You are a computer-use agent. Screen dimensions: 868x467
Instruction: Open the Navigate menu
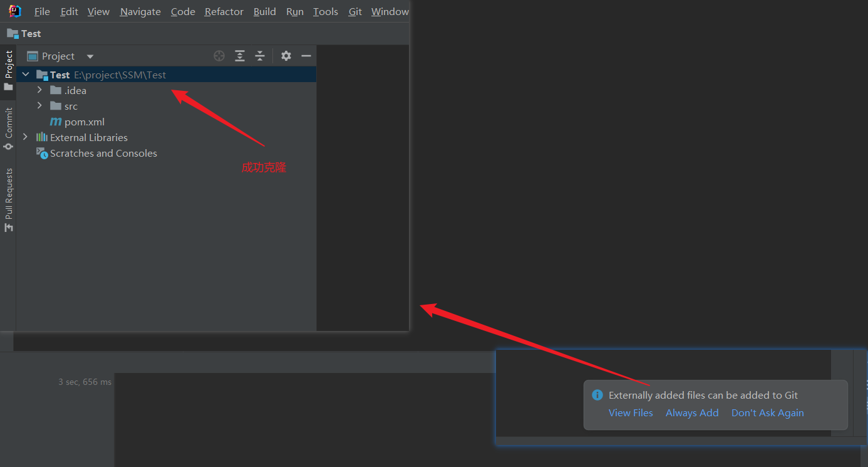pos(140,12)
